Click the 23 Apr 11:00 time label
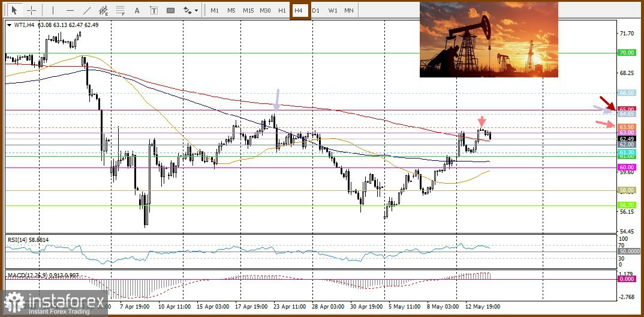The image size is (644, 317). 290,307
